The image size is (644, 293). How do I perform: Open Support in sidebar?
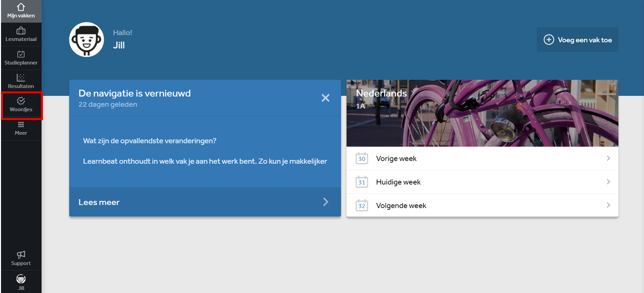pos(21,259)
